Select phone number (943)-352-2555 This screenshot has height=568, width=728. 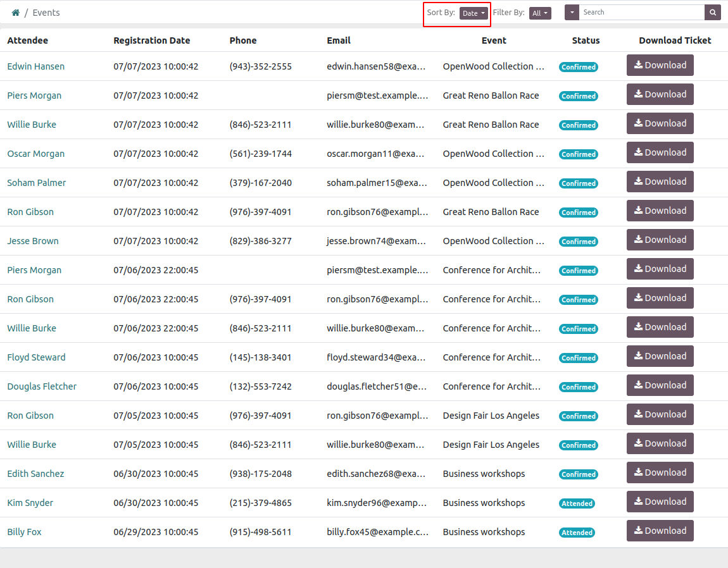click(x=260, y=66)
